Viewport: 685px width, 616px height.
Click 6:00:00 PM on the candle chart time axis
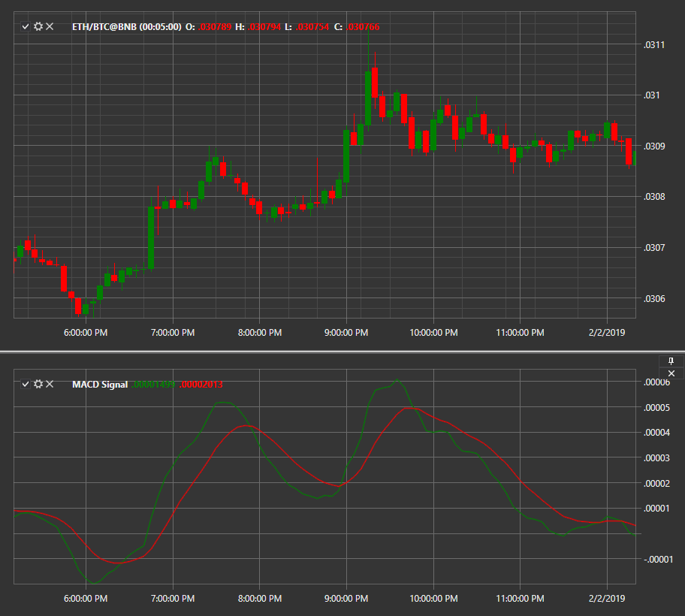86,333
